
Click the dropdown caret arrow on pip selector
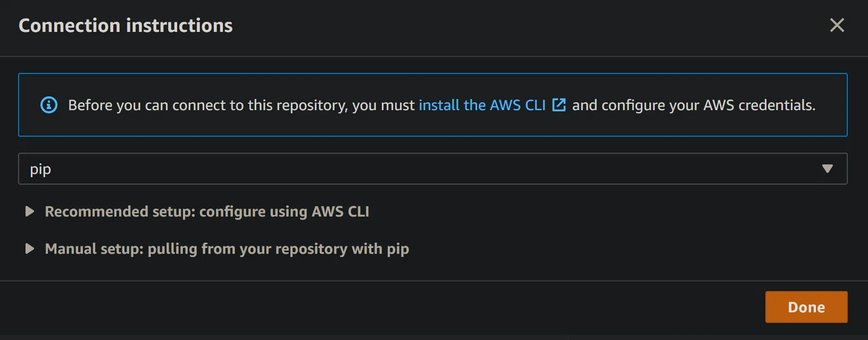[x=827, y=169]
